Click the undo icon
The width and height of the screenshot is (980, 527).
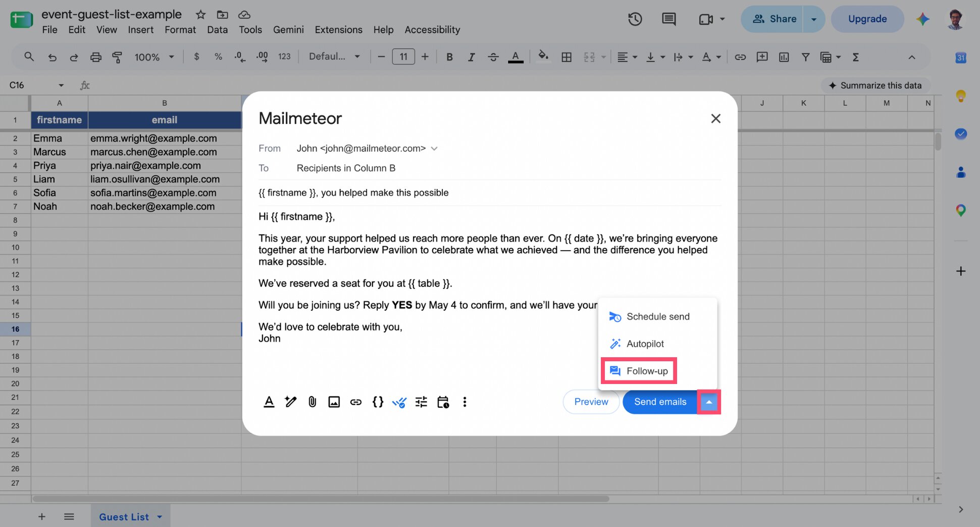tap(52, 57)
